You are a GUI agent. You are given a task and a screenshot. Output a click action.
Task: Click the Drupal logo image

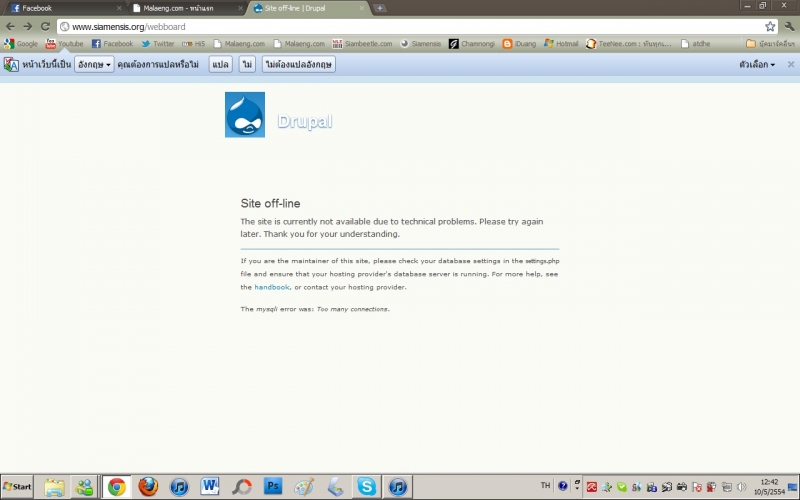pyautogui.click(x=245, y=115)
